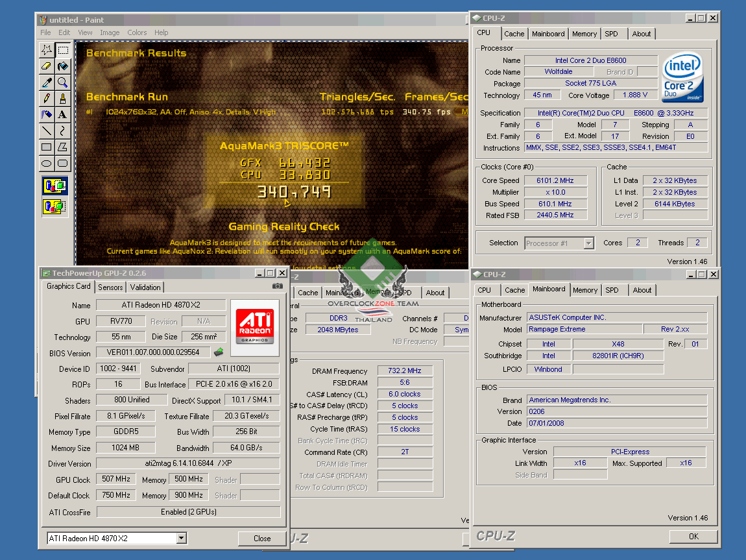Viewport: 746px width, 560px height.
Task: Open SPD tab in bottom-right CPU-Z window
Action: 612,290
